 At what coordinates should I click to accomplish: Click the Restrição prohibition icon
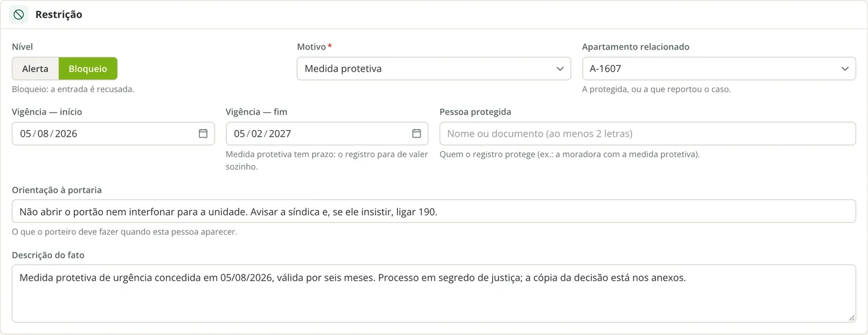[19, 14]
